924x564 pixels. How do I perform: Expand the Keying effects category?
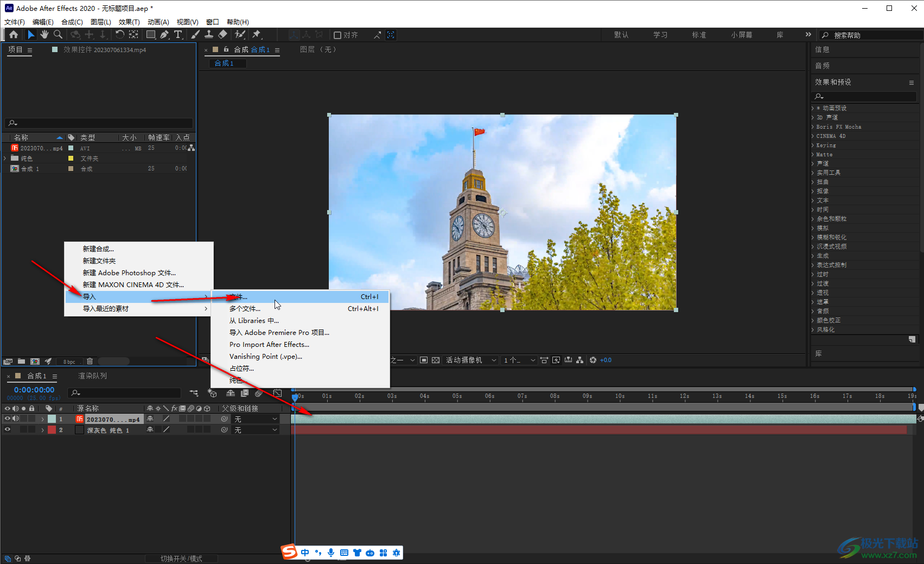click(x=813, y=145)
